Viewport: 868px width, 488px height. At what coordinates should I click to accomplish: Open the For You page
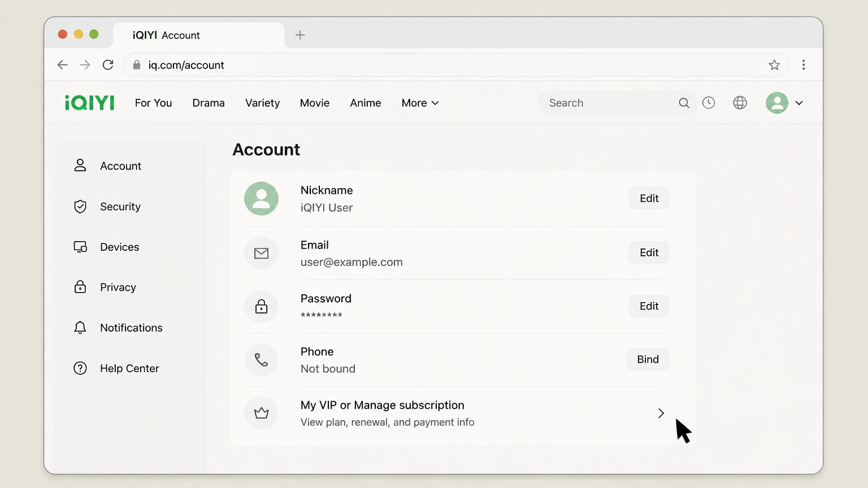click(x=153, y=103)
